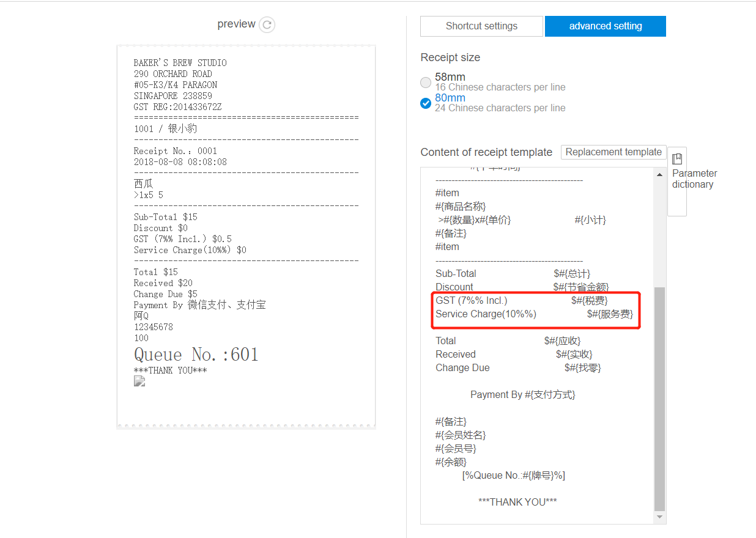Click the "#{商品名称}" template parameter
This screenshot has width=756, height=538.
(x=461, y=207)
